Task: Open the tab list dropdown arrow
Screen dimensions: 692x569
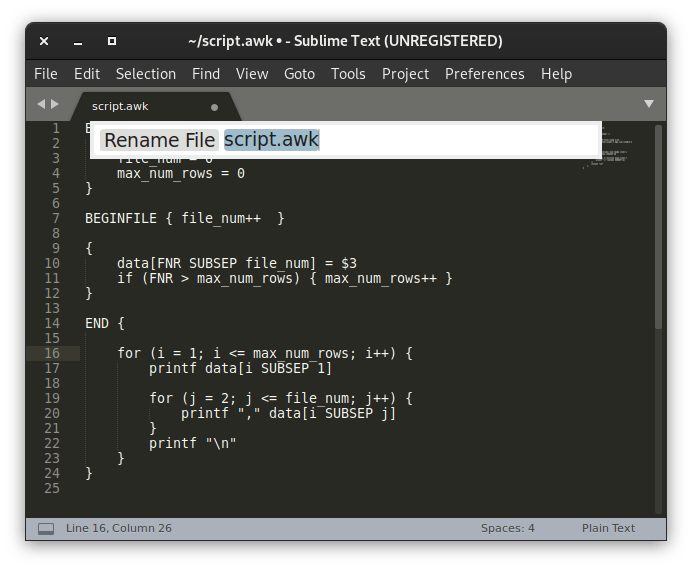Action: tap(648, 104)
